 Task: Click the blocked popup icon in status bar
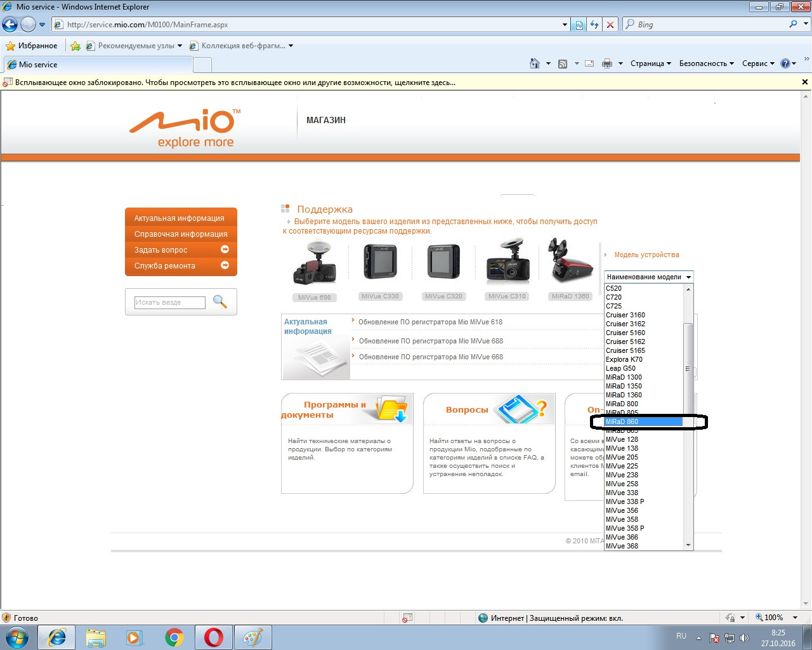tap(407, 618)
